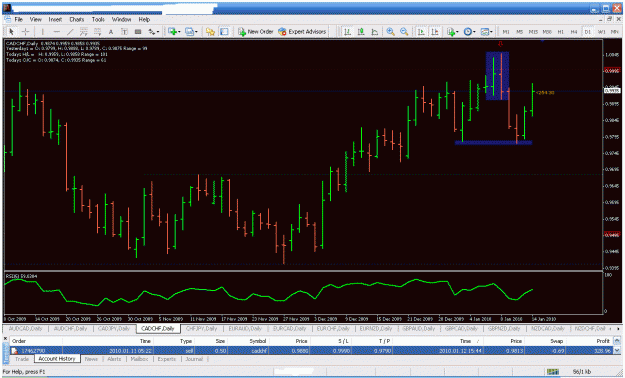625x378 pixels.
Task: Activate the Crosshair tool
Action: (26, 32)
